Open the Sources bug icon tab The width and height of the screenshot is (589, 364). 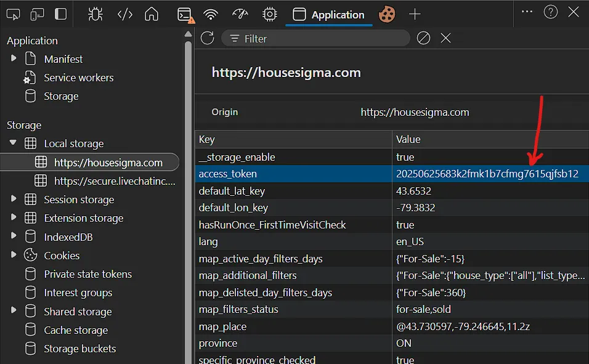click(95, 14)
